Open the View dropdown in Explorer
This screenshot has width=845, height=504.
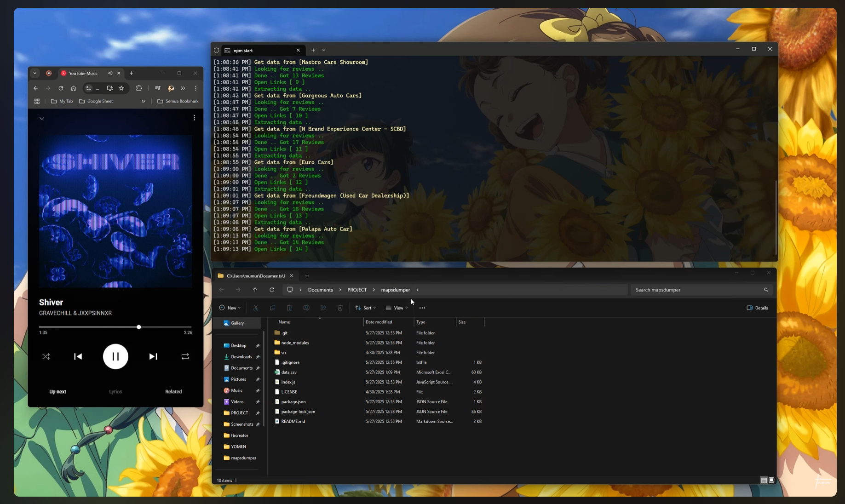[x=397, y=308]
